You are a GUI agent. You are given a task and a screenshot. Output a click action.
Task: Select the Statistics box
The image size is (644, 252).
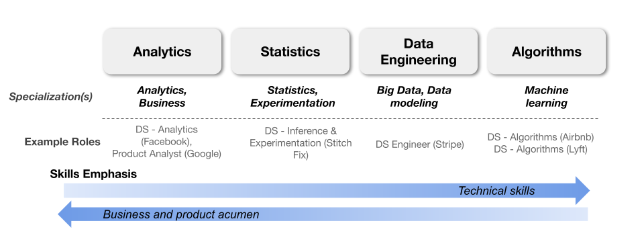click(290, 52)
